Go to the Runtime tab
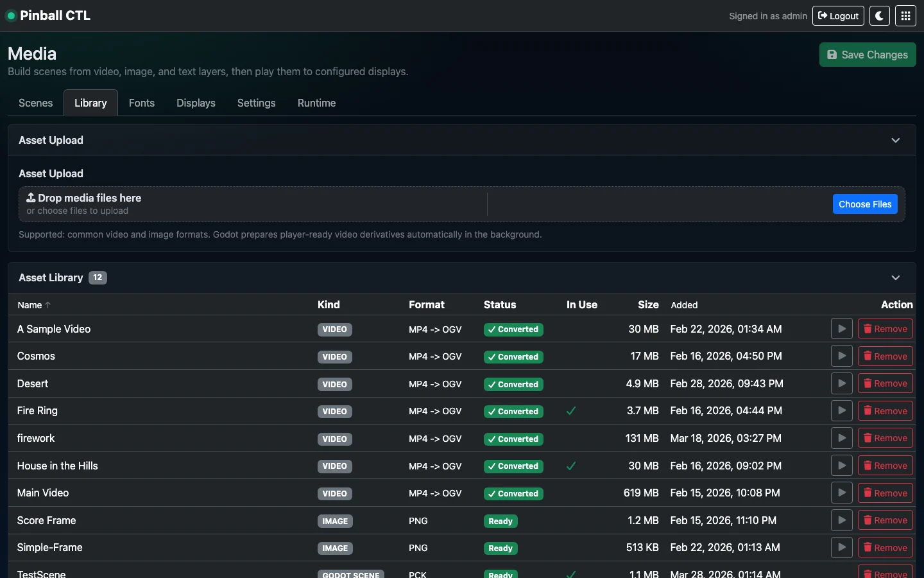This screenshot has width=924, height=578. click(x=316, y=103)
